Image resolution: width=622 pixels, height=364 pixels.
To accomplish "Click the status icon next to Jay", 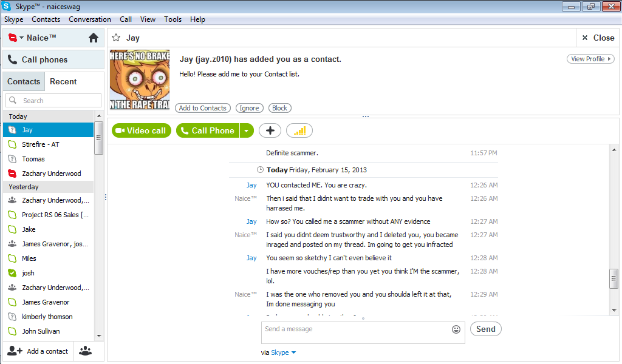I will (x=12, y=130).
